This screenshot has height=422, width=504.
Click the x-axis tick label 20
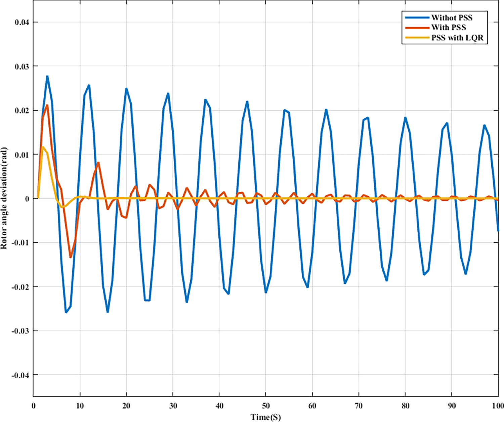[x=126, y=406]
